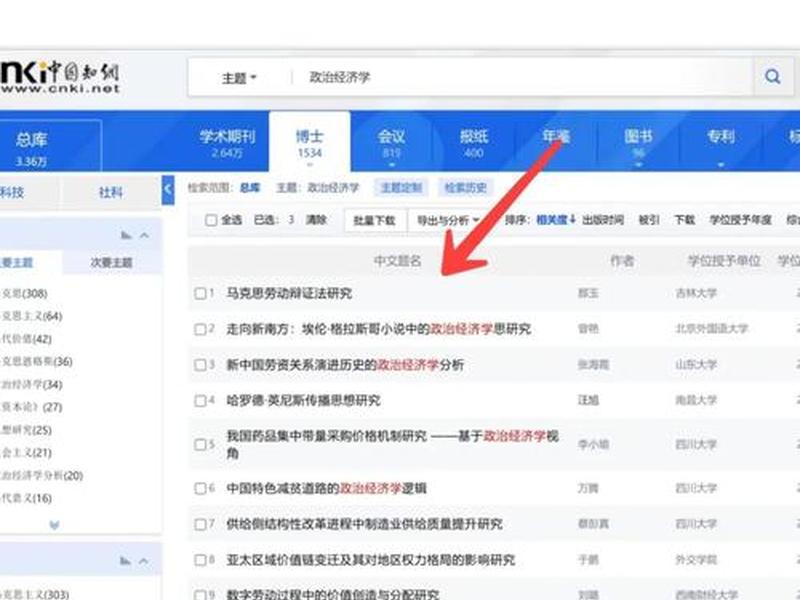Click 山东大学 in result row 3
Viewport: 800px width, 600px height.
click(696, 365)
